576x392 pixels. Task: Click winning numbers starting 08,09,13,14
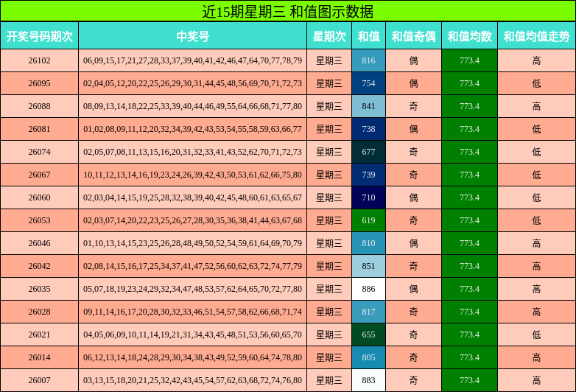(x=192, y=106)
